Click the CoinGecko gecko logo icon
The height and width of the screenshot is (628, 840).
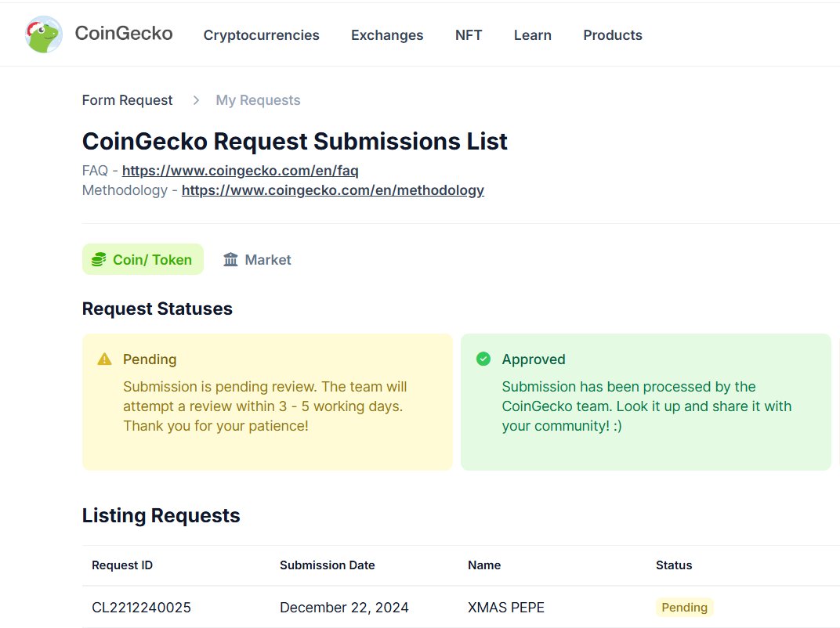[43, 34]
